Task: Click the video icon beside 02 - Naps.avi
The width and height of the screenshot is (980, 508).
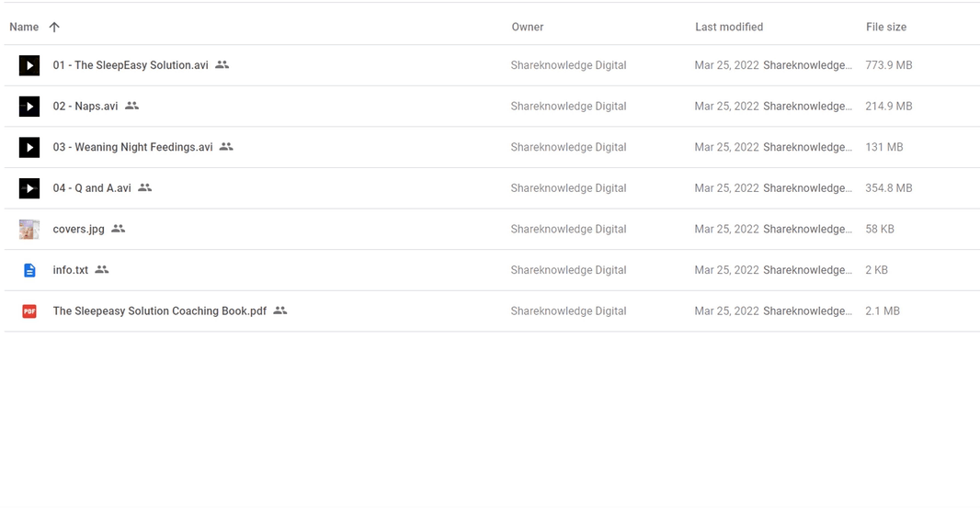Action: pyautogui.click(x=29, y=107)
